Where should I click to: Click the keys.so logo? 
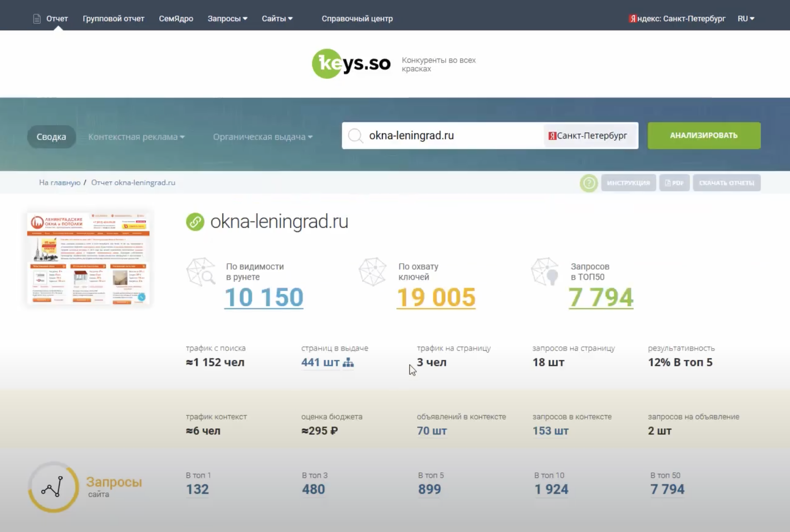point(351,64)
